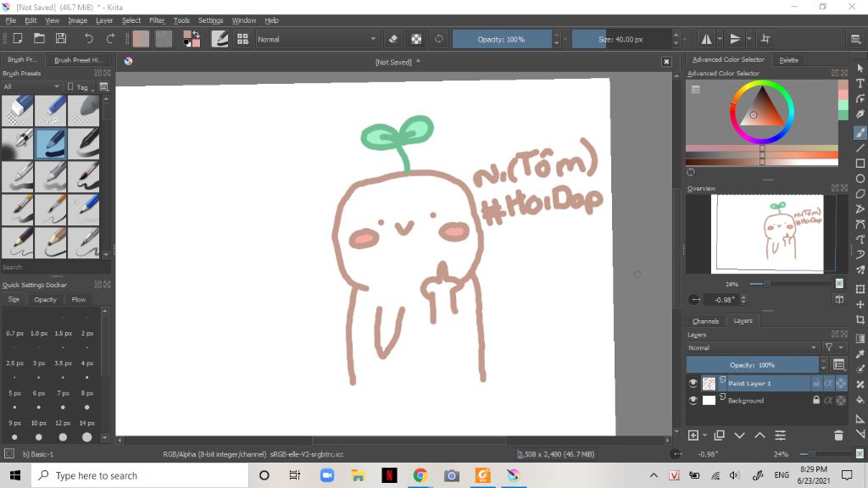Toggle preserve alpha in toolbar
This screenshot has width=868, height=488.
pyautogui.click(x=416, y=39)
